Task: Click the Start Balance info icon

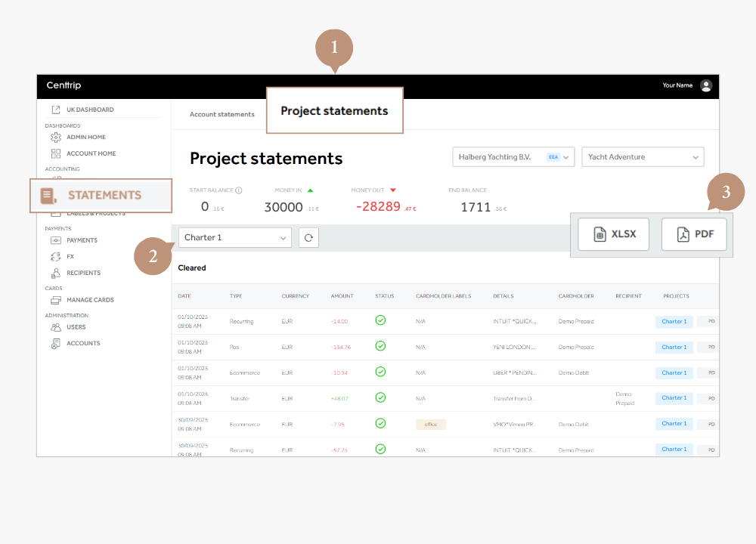Action: (239, 190)
